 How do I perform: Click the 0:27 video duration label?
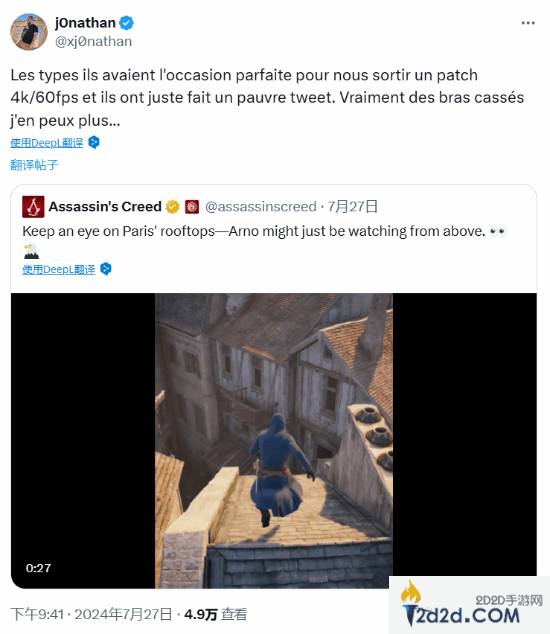coord(38,568)
